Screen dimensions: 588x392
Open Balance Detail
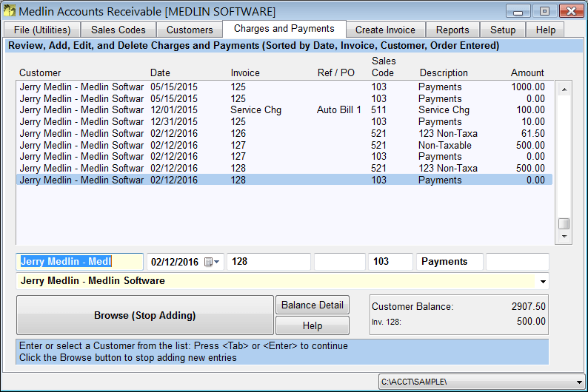pyautogui.click(x=313, y=305)
